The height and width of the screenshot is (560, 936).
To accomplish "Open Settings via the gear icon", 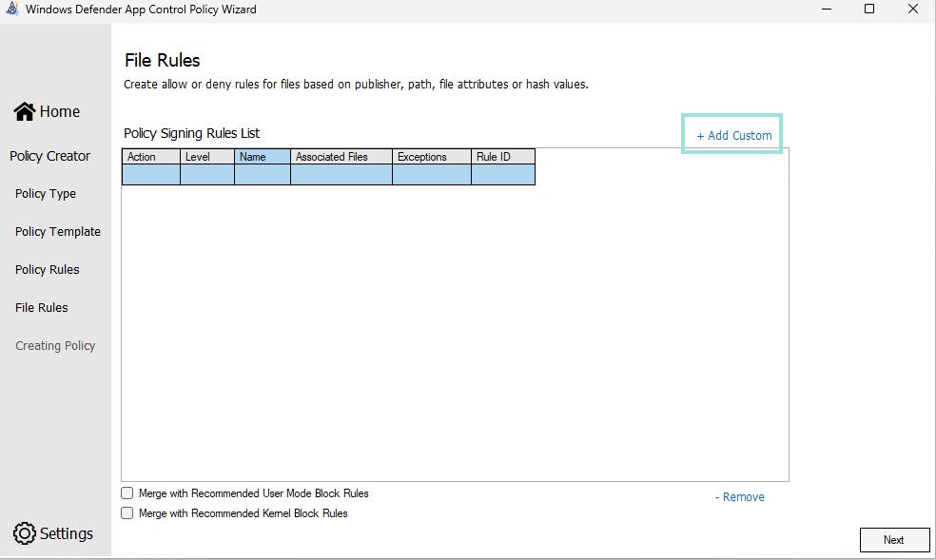I will [25, 533].
